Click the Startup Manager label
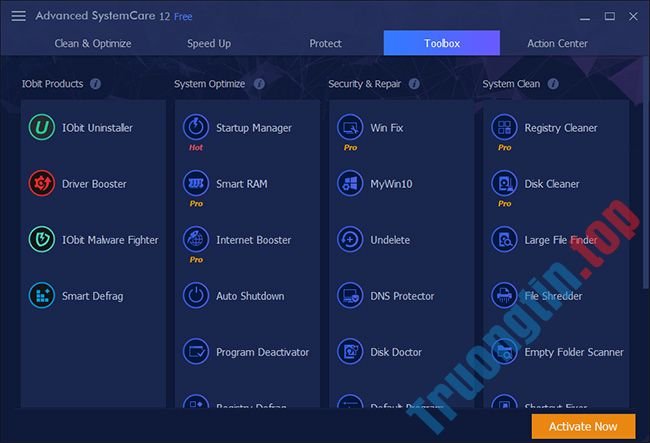The width and height of the screenshot is (650, 443). pos(254,128)
